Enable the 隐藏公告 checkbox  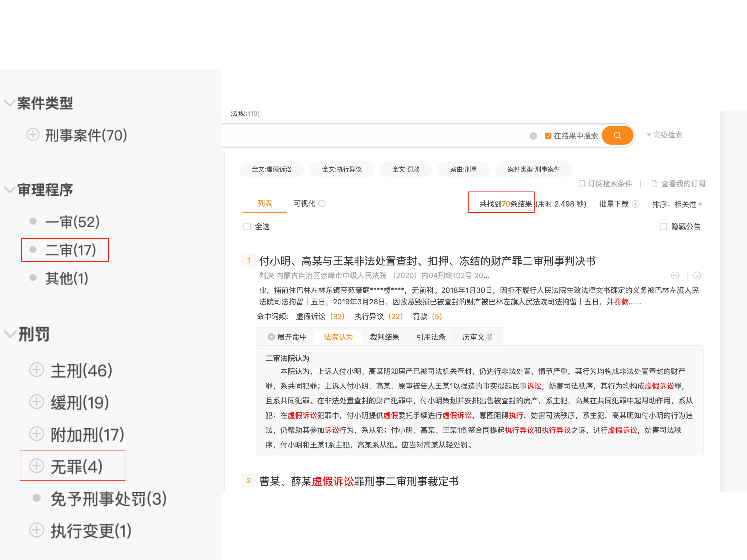[663, 227]
